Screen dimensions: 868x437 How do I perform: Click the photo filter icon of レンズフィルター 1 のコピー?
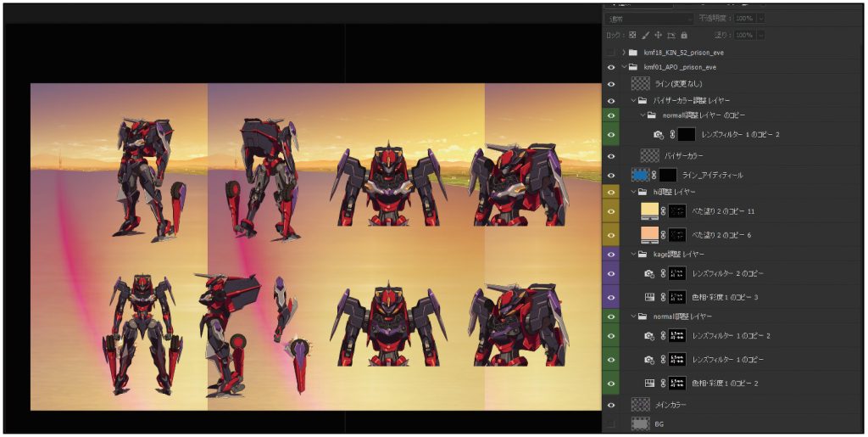click(649, 360)
